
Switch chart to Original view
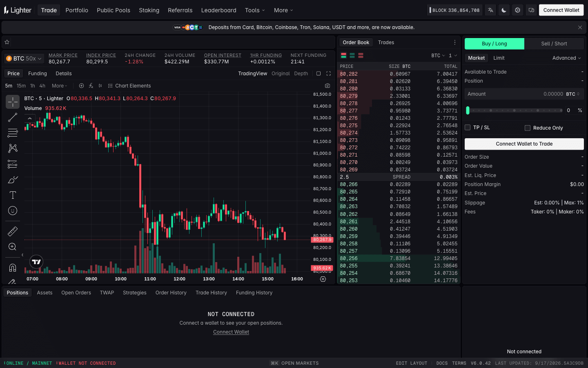(281, 74)
